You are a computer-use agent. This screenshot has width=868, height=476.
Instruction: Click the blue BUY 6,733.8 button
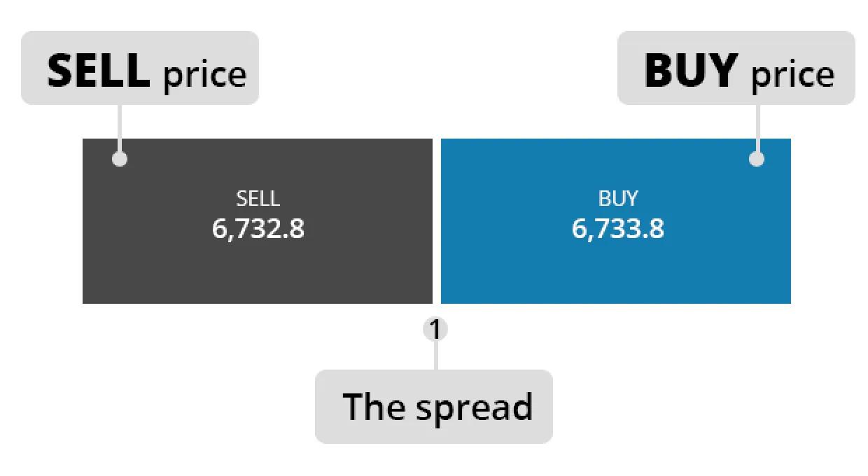[616, 220]
